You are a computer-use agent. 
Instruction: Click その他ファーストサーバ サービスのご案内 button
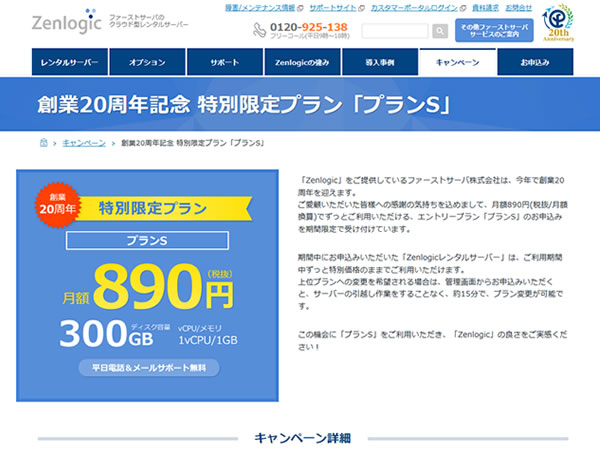[494, 30]
